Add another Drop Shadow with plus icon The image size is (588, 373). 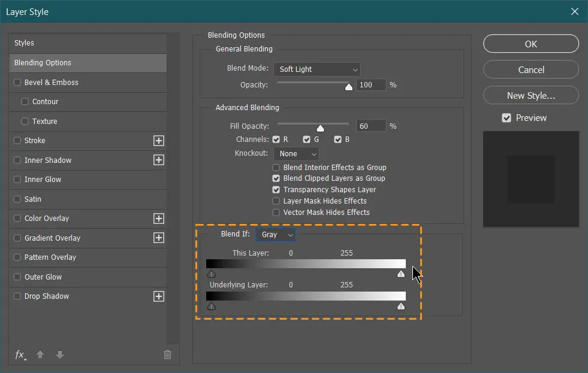pos(158,296)
